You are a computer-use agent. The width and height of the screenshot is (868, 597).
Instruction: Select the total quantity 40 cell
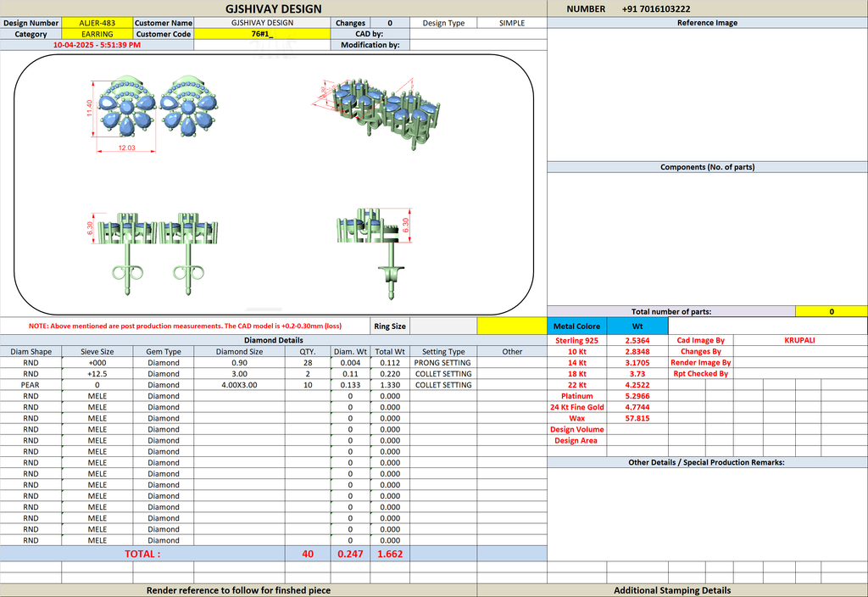308,554
